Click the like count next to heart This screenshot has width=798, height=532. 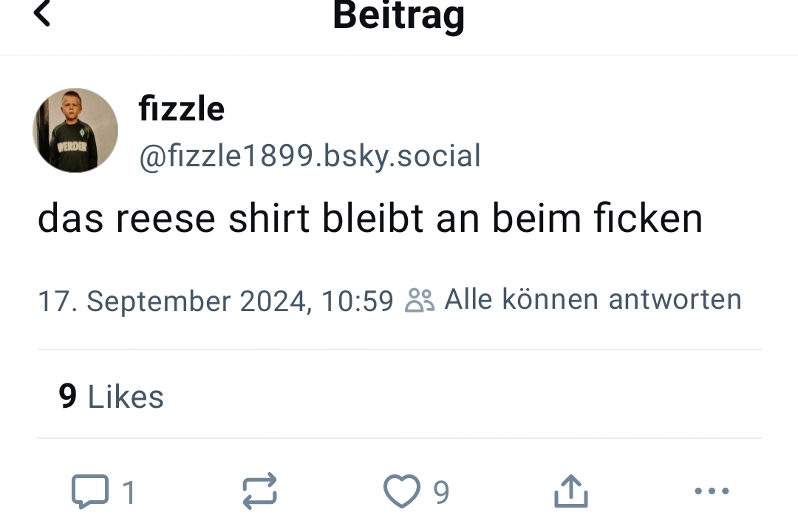pyautogui.click(x=441, y=492)
